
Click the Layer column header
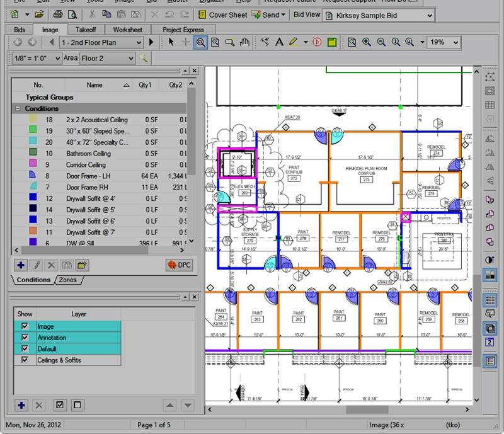78,314
